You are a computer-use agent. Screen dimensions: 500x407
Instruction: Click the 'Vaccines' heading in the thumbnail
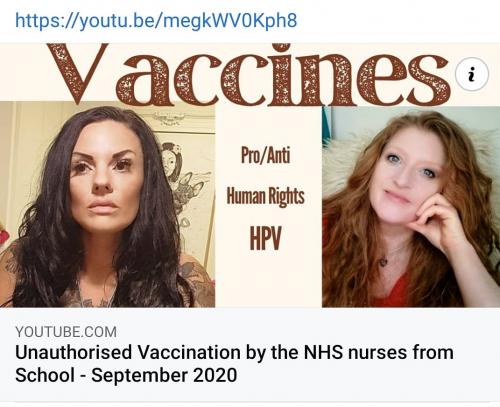pyautogui.click(x=248, y=74)
